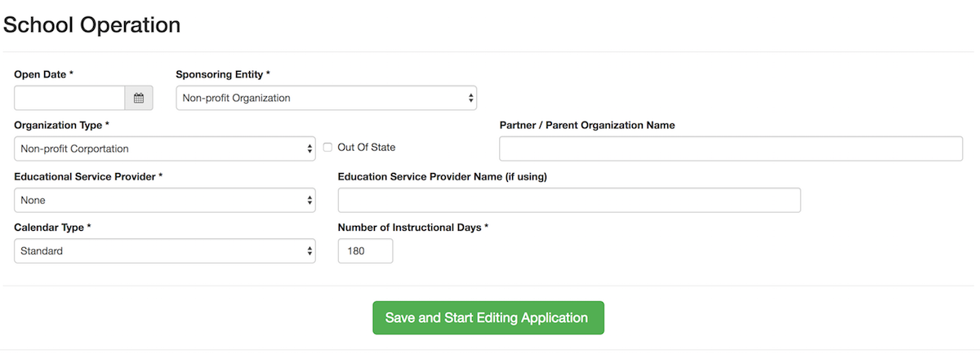Expand the Educational Service Provider dropdown set to None
980x359 pixels.
click(165, 200)
